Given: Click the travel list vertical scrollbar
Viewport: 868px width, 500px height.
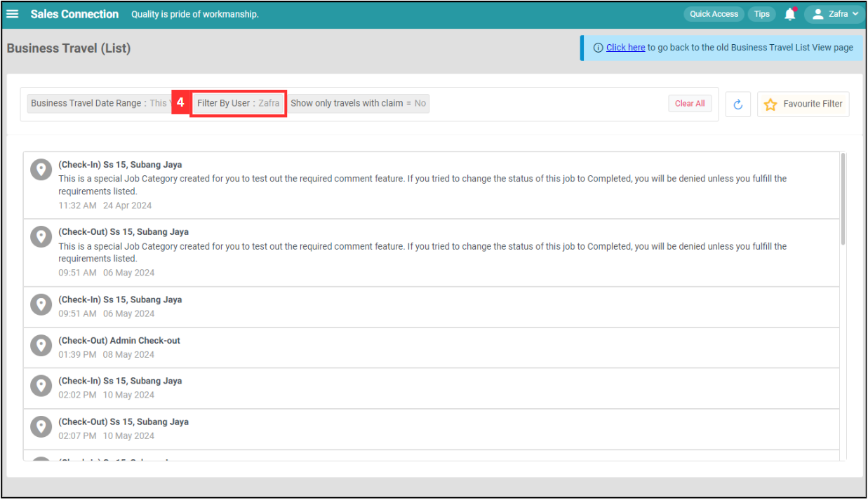Looking at the screenshot, I should pos(843,199).
